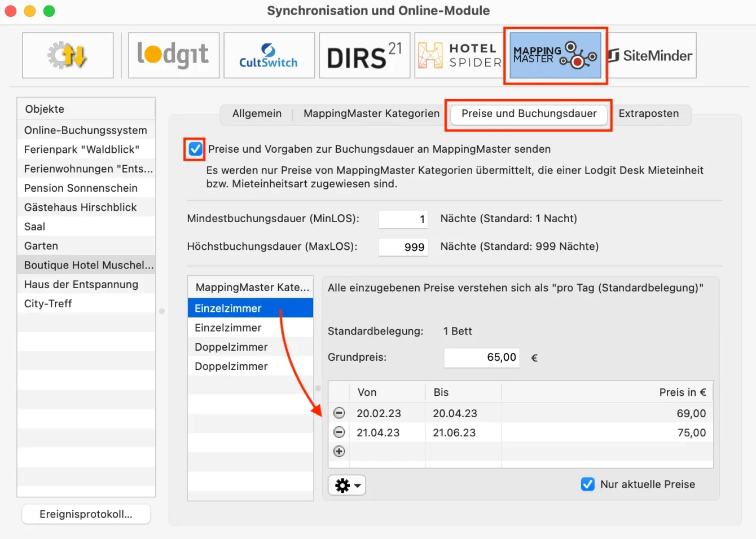Edit the MinLOS minimum nights field
Viewport: 756px width, 539px height.
point(403,219)
